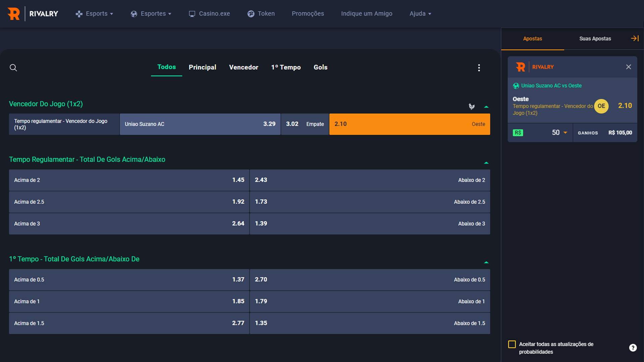Collapse the Vencedor Do Jogo (1x2) section
The height and width of the screenshot is (362, 644).
[x=486, y=107]
